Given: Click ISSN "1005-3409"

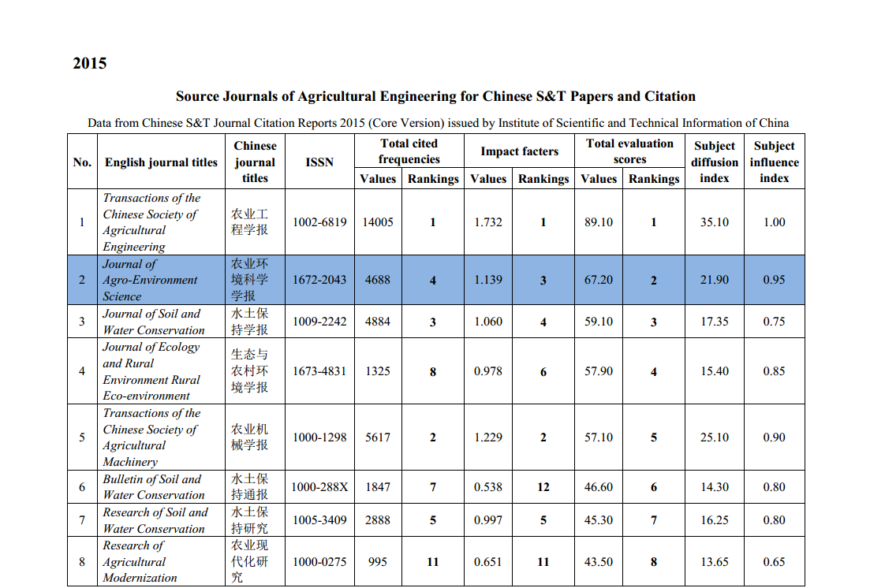Looking at the screenshot, I should tap(319, 519).
